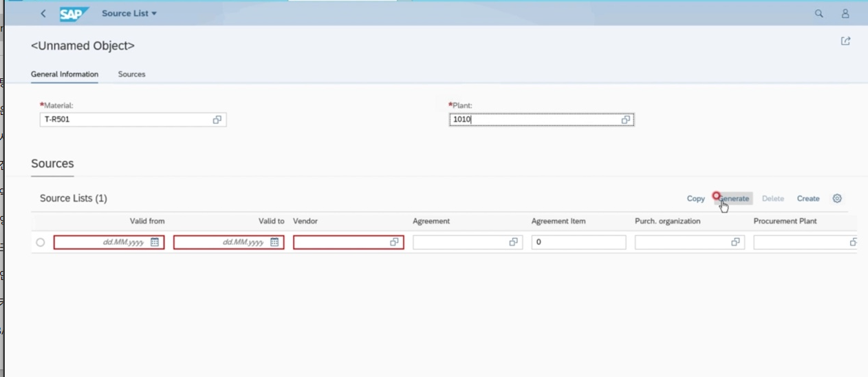Open value help for Purch. organization

736,242
